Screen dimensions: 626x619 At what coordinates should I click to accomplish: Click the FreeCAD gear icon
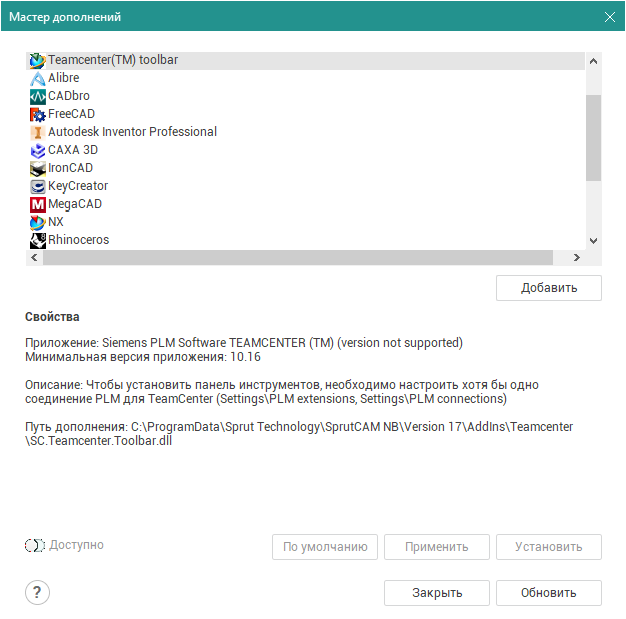[x=38, y=115]
